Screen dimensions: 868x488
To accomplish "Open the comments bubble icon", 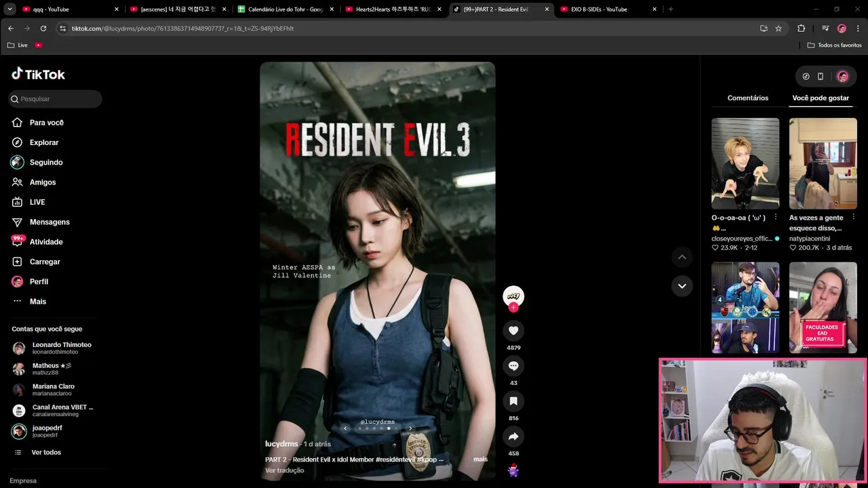I will coord(513,366).
